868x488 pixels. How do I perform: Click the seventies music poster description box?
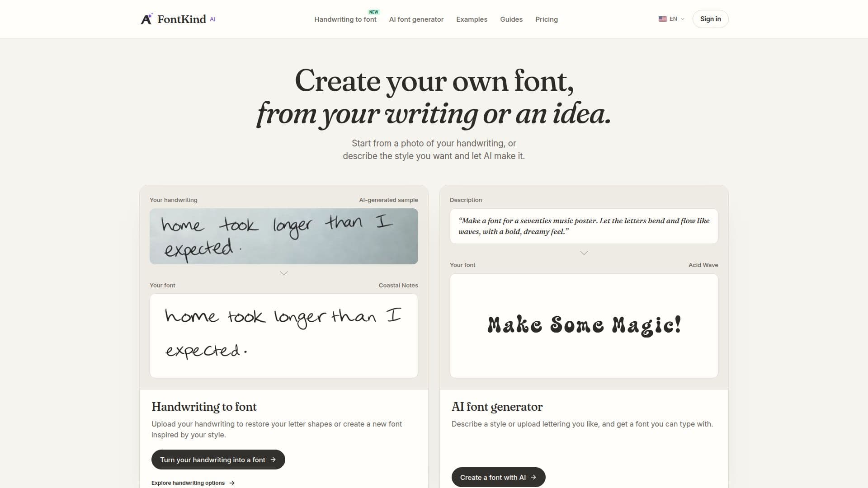[x=584, y=226]
